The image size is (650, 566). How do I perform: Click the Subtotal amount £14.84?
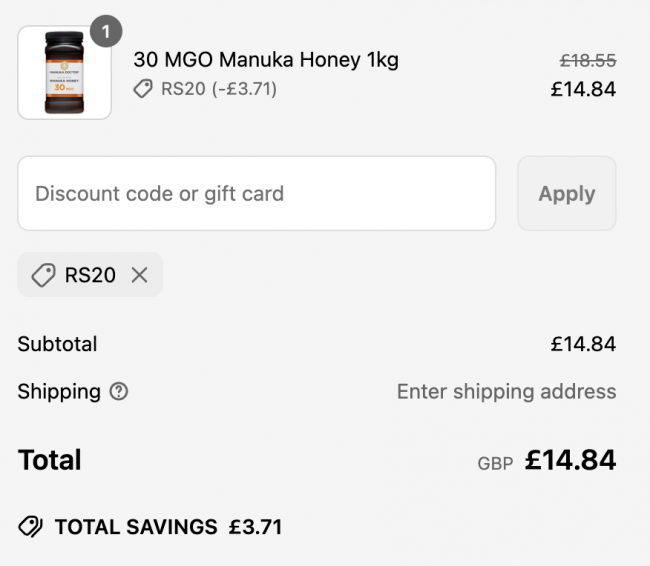click(583, 344)
